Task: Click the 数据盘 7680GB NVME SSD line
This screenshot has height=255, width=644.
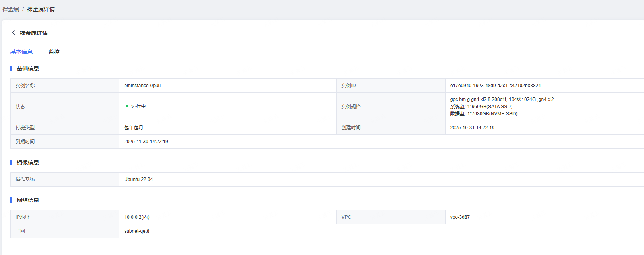Action: [x=483, y=114]
